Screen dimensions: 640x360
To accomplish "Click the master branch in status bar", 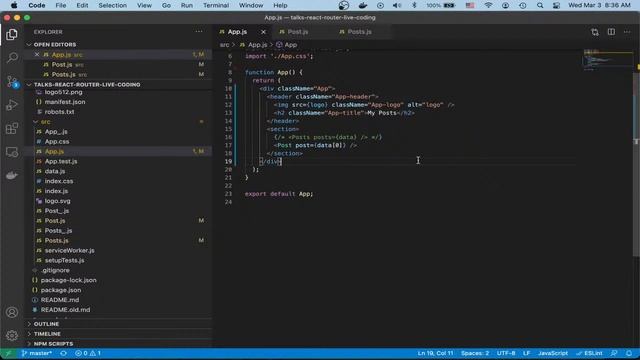I will point(37,353).
